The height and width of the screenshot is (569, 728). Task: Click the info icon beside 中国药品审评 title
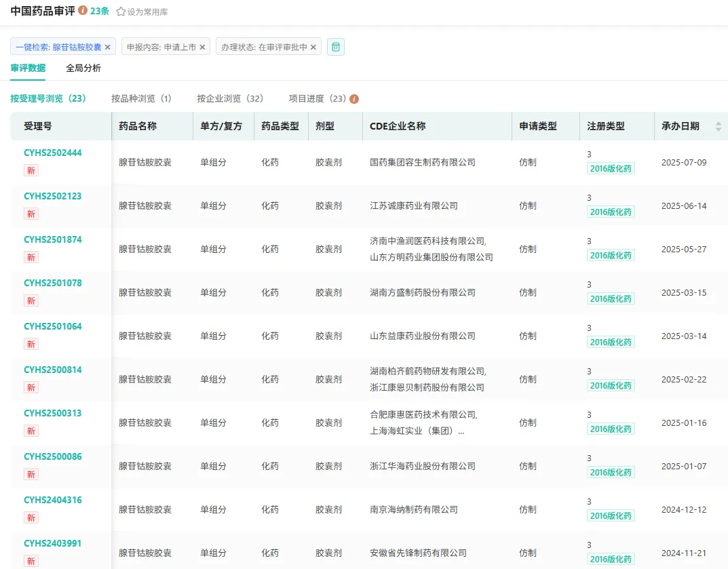click(x=83, y=11)
